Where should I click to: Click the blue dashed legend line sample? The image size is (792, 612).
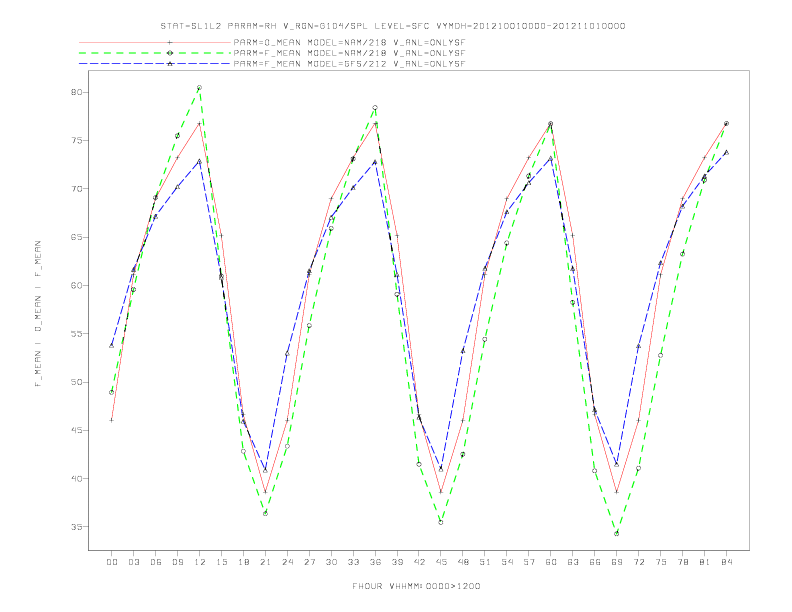155,64
